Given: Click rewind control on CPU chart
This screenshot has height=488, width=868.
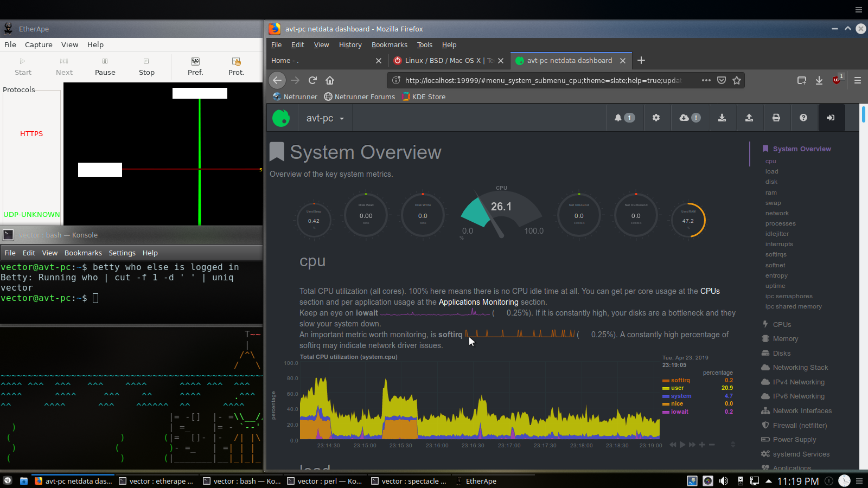Looking at the screenshot, I should tap(673, 445).
